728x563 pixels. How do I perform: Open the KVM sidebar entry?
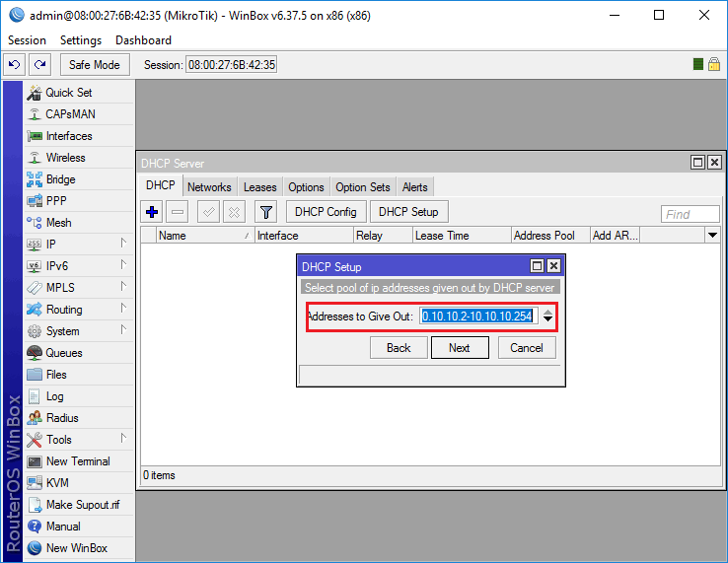(79, 483)
